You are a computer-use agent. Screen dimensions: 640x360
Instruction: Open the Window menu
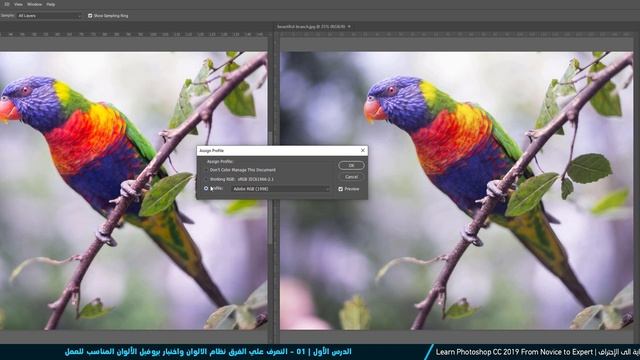(x=34, y=4)
